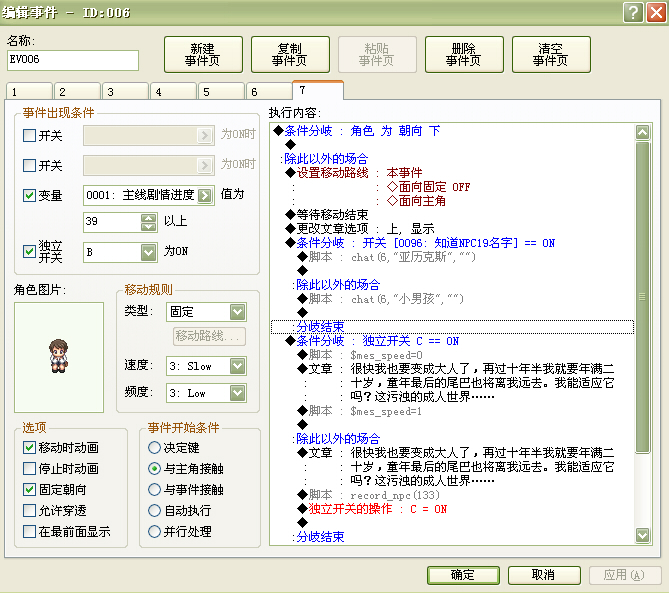Image resolution: width=669 pixels, height=593 pixels.
Task: Expand the 速度 3: Slow dropdown
Action: 238,366
